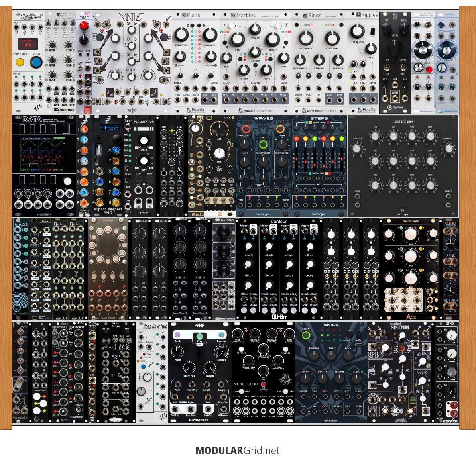The height and width of the screenshot is (459, 476).
Task: Click the 125 band knob on the Fixed Filter Bank
Action: click(x=375, y=136)
